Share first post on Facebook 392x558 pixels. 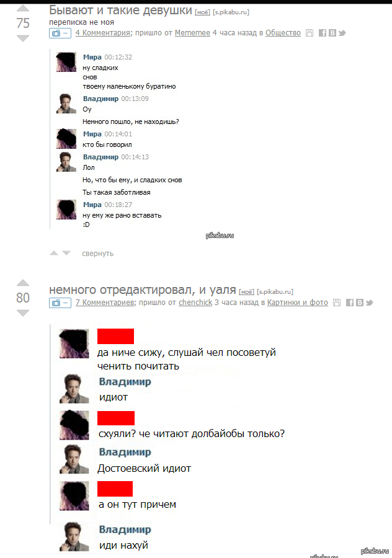323,33
